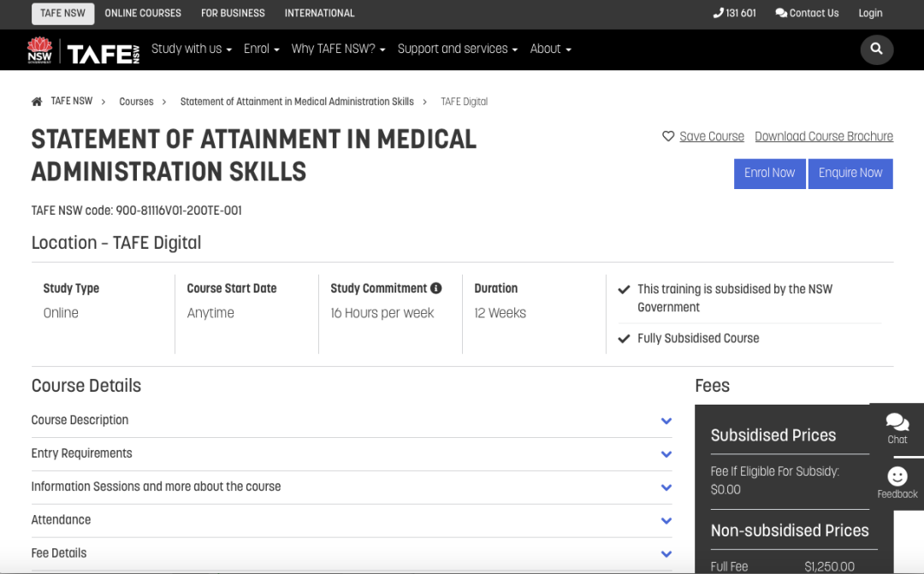Click the '$0.00' subsidy fee
The image size is (924, 574).
[726, 489]
